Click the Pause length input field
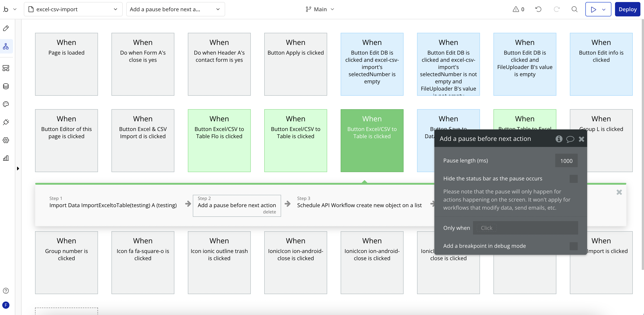This screenshot has height=315, width=644. [x=566, y=161]
